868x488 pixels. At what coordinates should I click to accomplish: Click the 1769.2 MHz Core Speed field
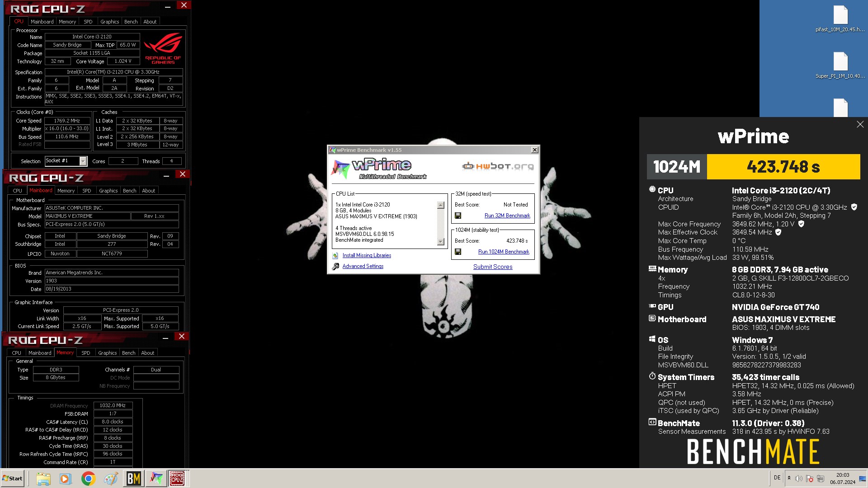click(67, 121)
